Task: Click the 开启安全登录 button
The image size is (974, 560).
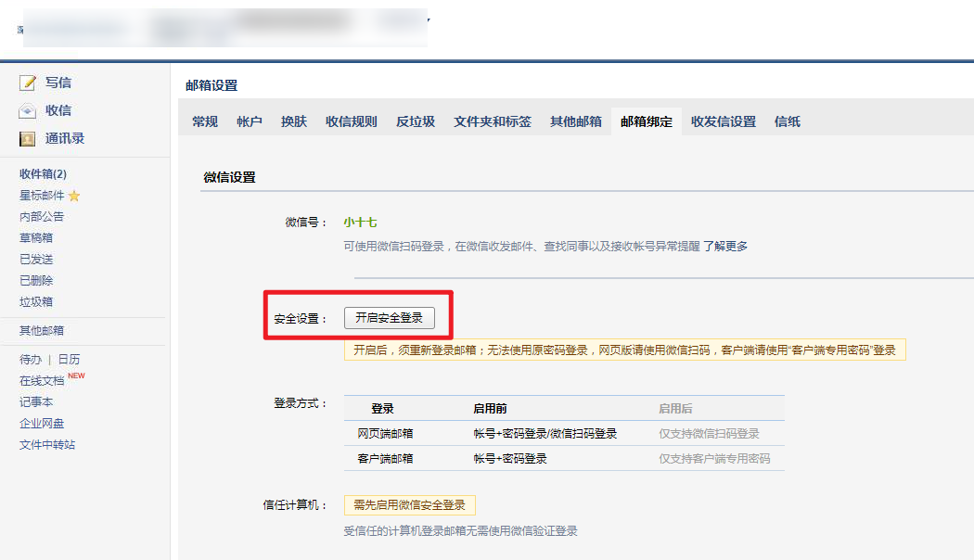Action: 390,318
